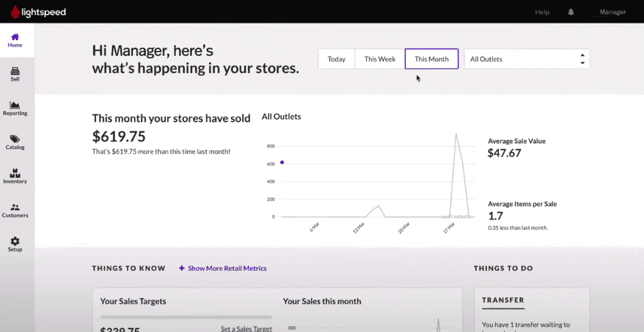Viewport: 644px width, 332px height.
Task: Click the Set a Sales Target link
Action: click(x=246, y=329)
